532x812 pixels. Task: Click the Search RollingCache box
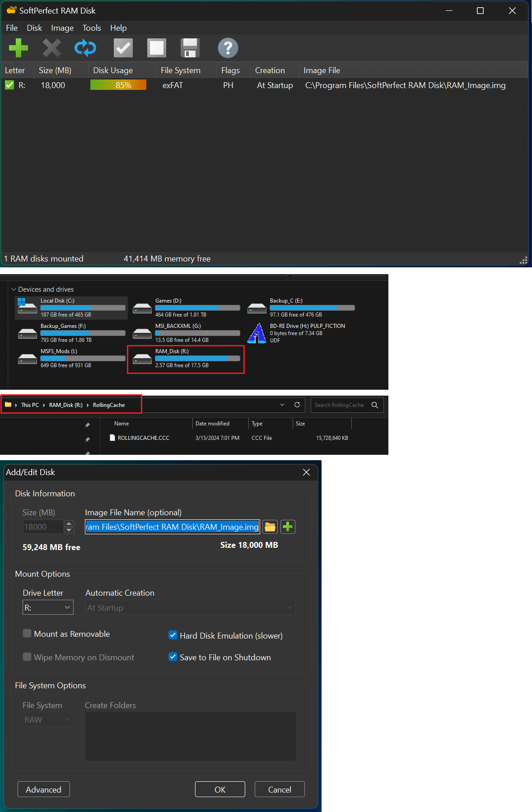point(347,405)
